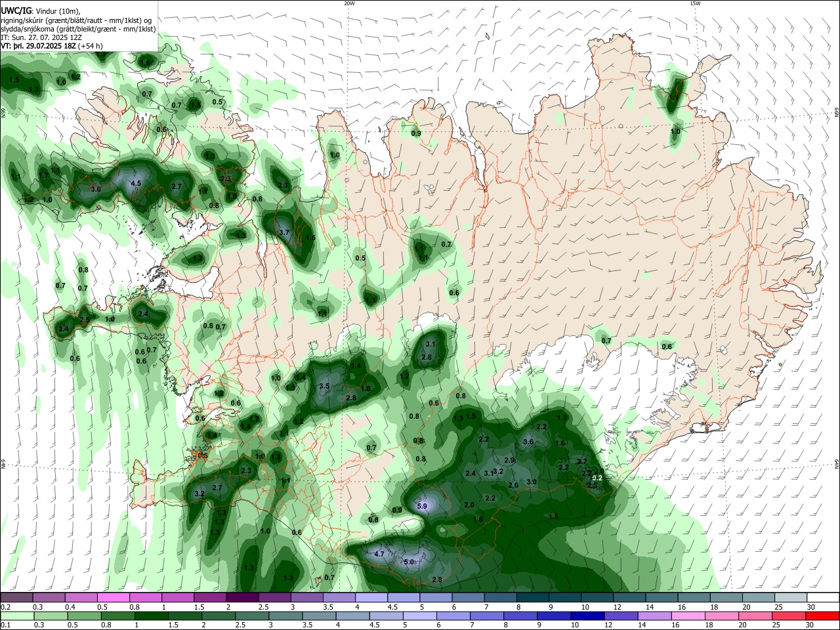Viewport: 840px width, 630px height.
Task: Click the 15W longitude label
Action: (695, 3)
